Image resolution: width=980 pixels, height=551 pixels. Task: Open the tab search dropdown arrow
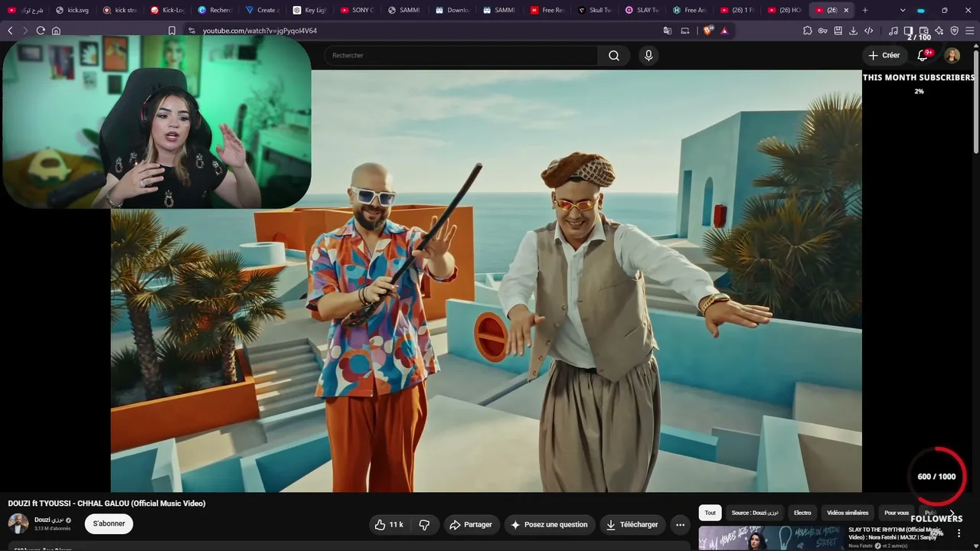(903, 10)
